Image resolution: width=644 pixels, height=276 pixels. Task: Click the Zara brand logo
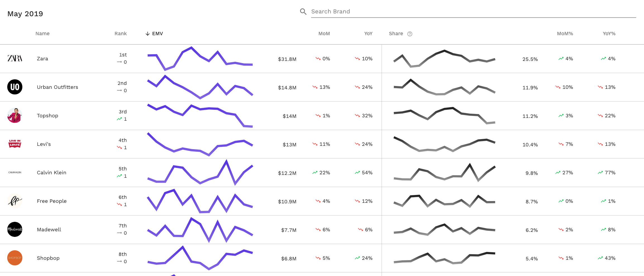(15, 58)
